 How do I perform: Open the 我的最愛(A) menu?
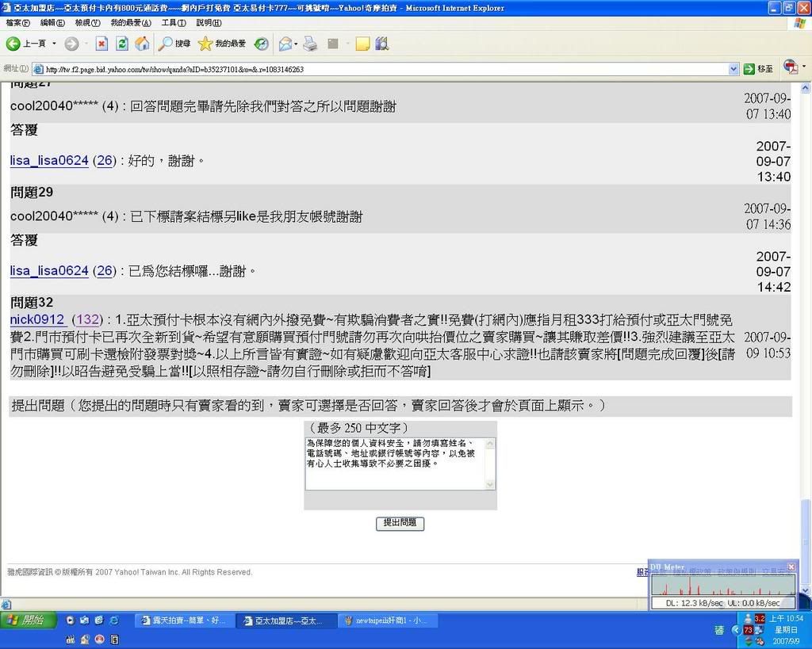[131, 23]
